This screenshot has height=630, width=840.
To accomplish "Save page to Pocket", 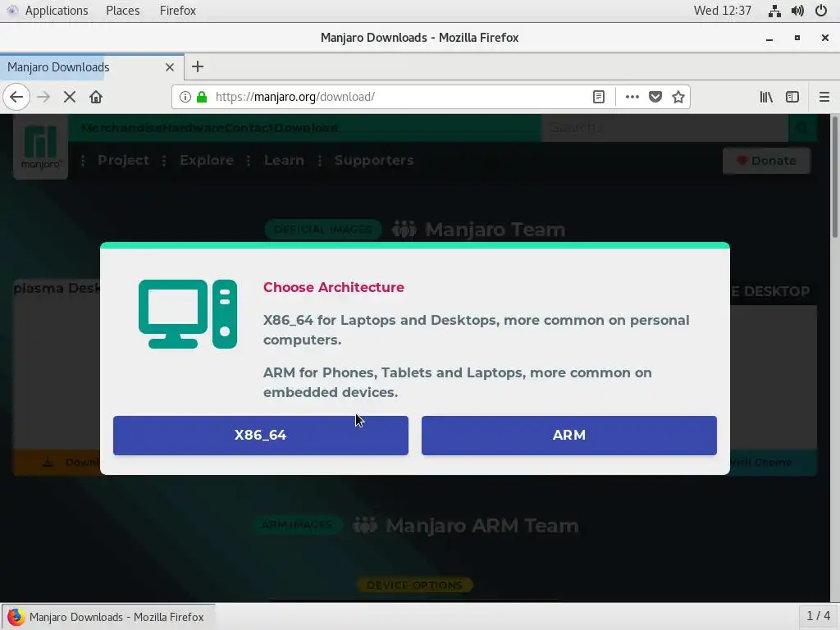I will click(655, 97).
